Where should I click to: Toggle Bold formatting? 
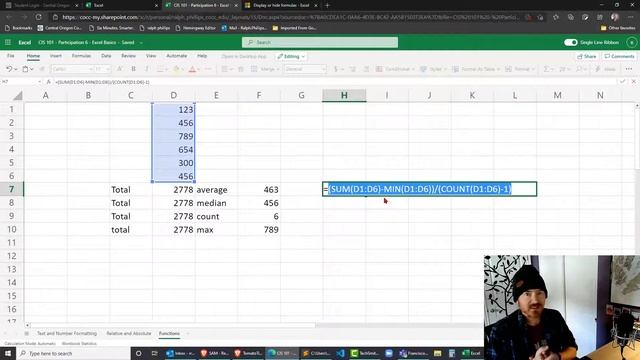(x=133, y=69)
